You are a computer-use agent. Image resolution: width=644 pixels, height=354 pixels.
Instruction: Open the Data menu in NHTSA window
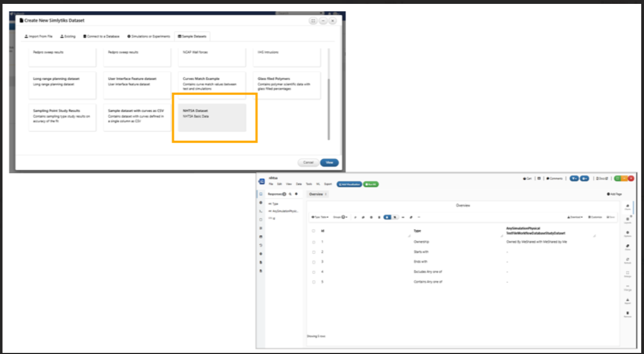299,184
